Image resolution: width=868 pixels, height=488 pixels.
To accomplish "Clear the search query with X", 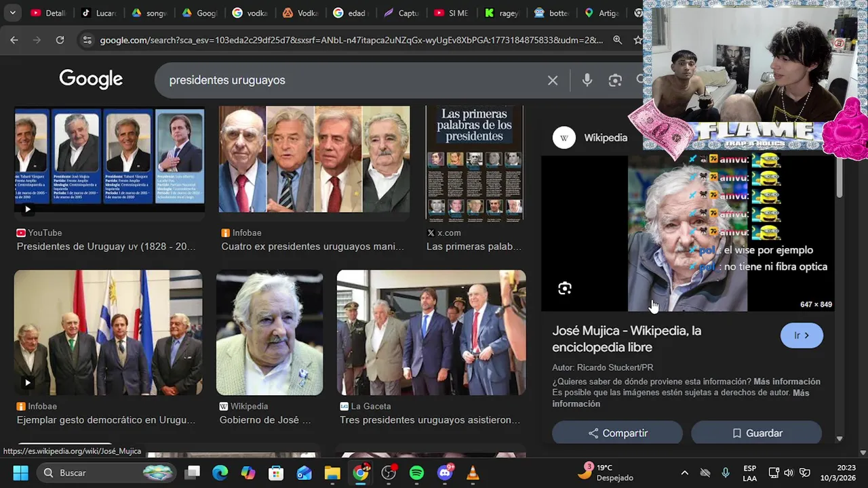I will coord(553,80).
